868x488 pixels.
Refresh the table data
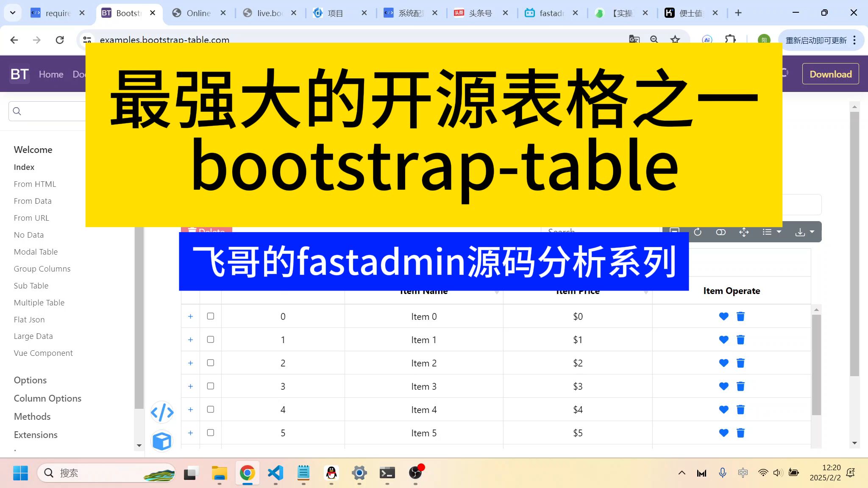tap(697, 232)
